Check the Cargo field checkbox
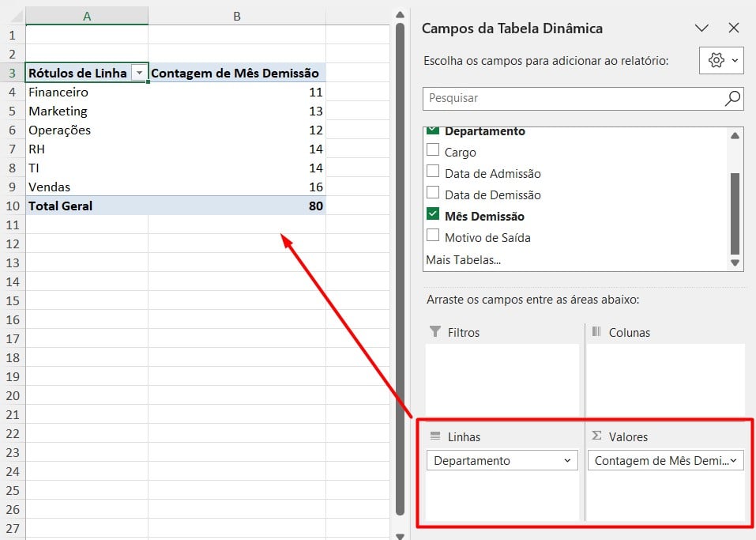This screenshot has width=756, height=540. click(433, 150)
